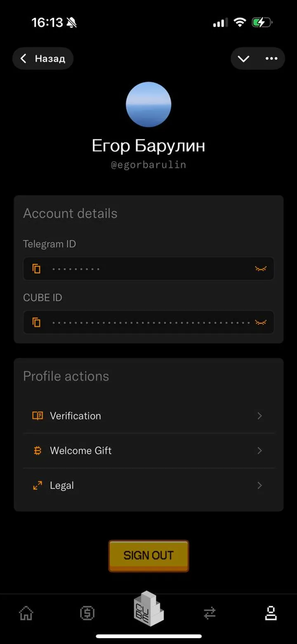Copy the Telegram ID value

click(x=37, y=269)
